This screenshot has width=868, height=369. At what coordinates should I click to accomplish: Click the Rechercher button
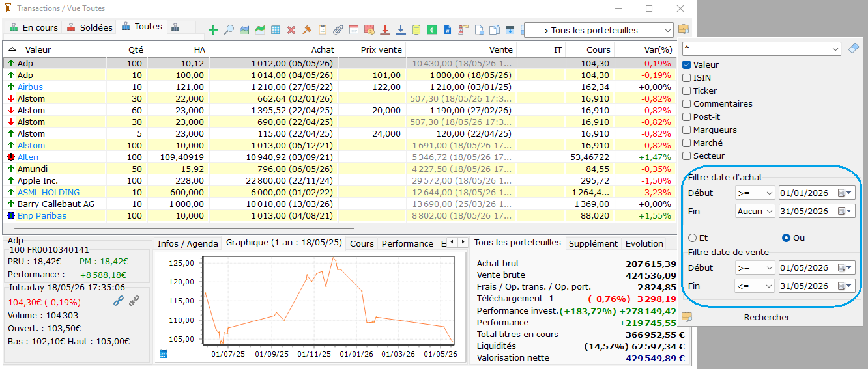click(x=767, y=318)
